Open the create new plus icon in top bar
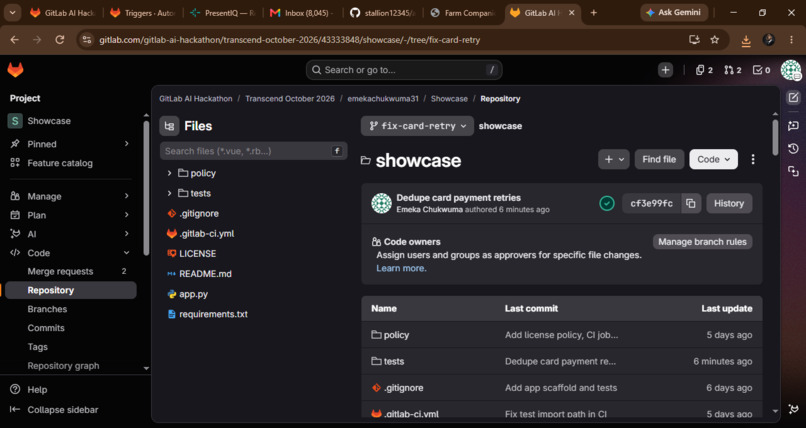This screenshot has width=806, height=428. pos(665,70)
